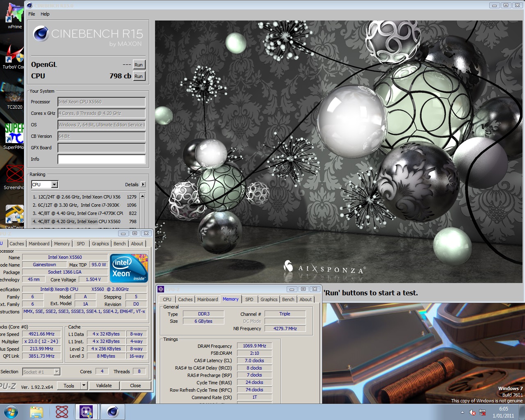Switch to SPD tab in Memory CPU-Z window
This screenshot has height=420, width=525.
click(249, 299)
